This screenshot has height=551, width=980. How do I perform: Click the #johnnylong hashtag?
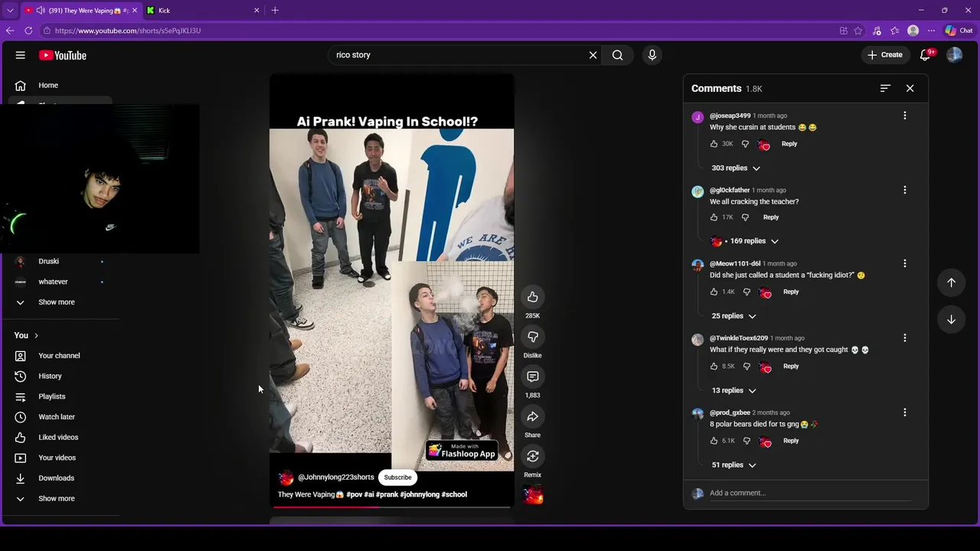420,494
